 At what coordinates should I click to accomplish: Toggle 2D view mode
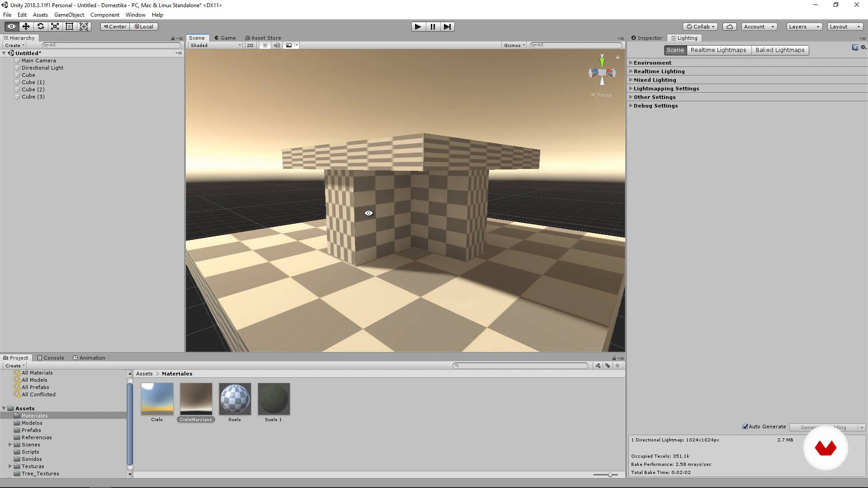[x=250, y=45]
